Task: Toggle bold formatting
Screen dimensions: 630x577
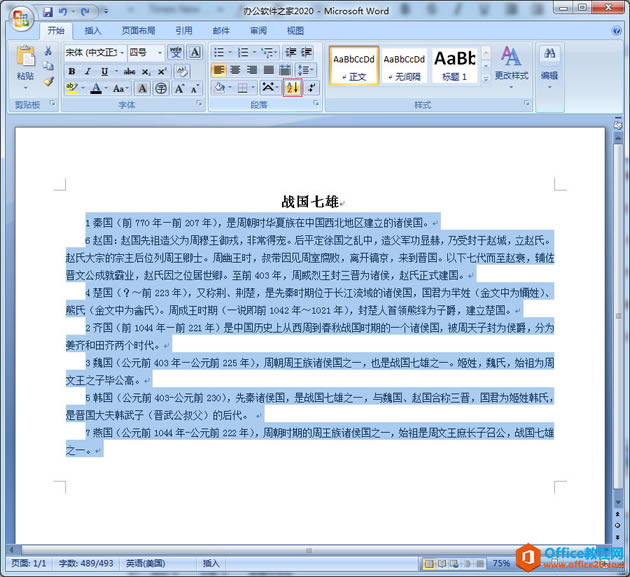Action: pyautogui.click(x=72, y=72)
